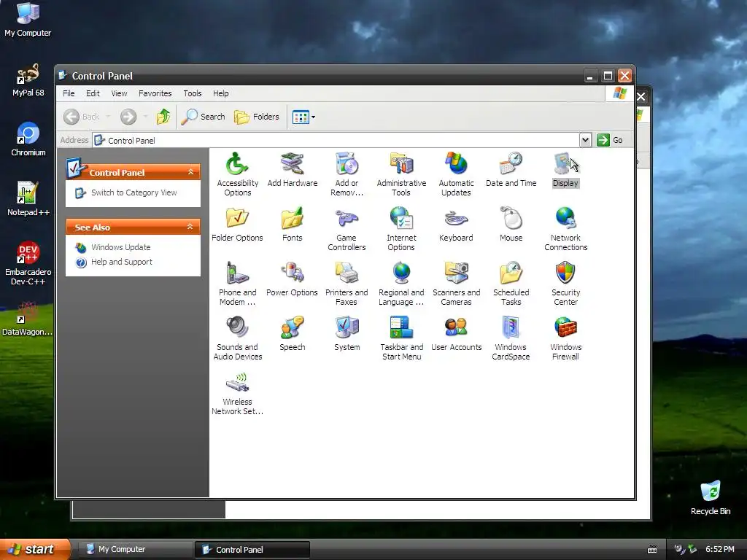Image resolution: width=747 pixels, height=560 pixels.
Task: Select Taskbar and Start Menu icon
Action: click(x=401, y=328)
